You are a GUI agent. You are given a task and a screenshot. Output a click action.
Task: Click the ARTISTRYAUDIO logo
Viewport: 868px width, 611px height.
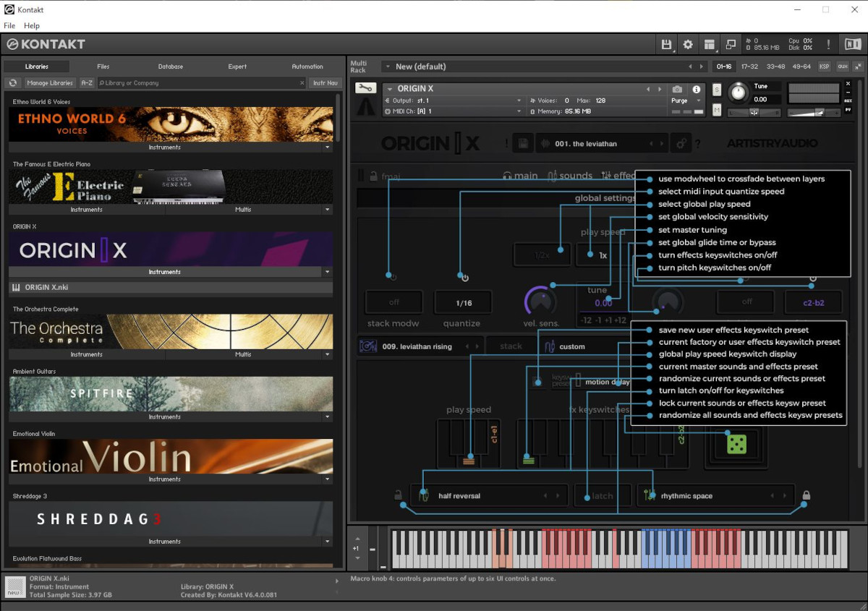click(772, 144)
